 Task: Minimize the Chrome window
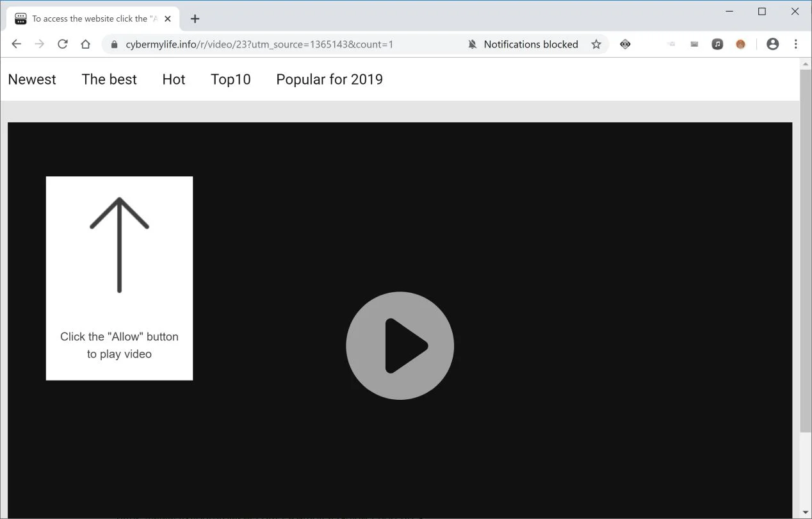(x=729, y=12)
